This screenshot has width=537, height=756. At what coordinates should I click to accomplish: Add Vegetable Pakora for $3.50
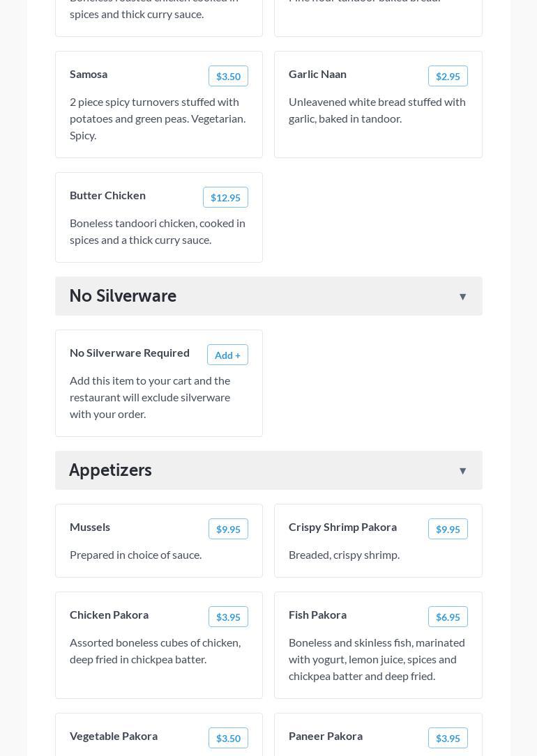pos(228,739)
